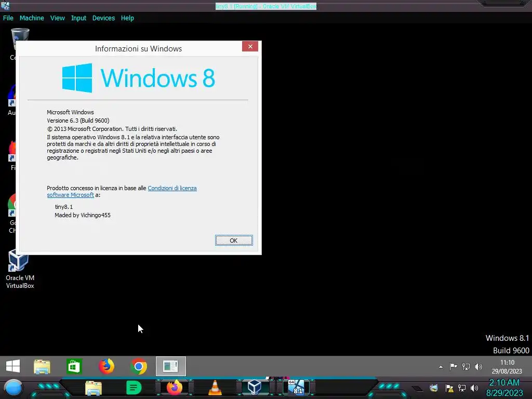Launch Firefox from the guest taskbar
This screenshot has height=399, width=532.
coord(106,366)
